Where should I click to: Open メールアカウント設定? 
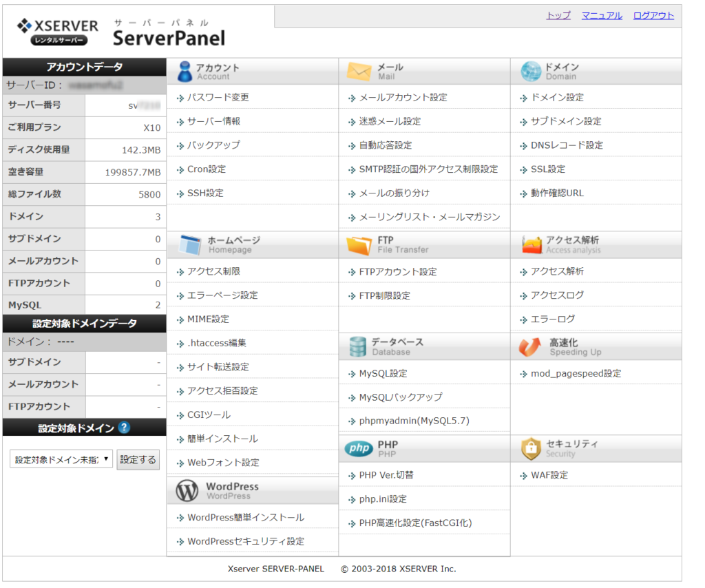click(x=403, y=97)
